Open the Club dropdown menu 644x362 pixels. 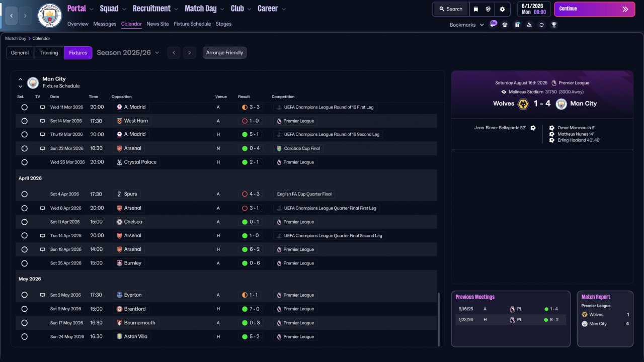pyautogui.click(x=242, y=9)
